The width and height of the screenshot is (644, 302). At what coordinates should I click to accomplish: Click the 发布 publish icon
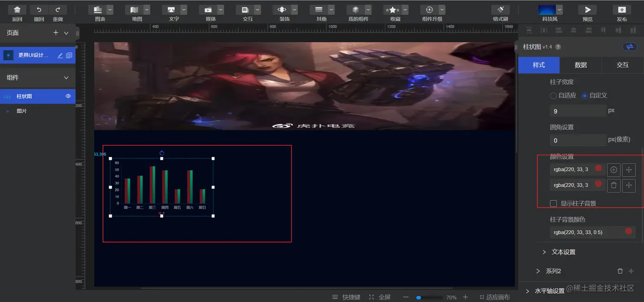(622, 9)
